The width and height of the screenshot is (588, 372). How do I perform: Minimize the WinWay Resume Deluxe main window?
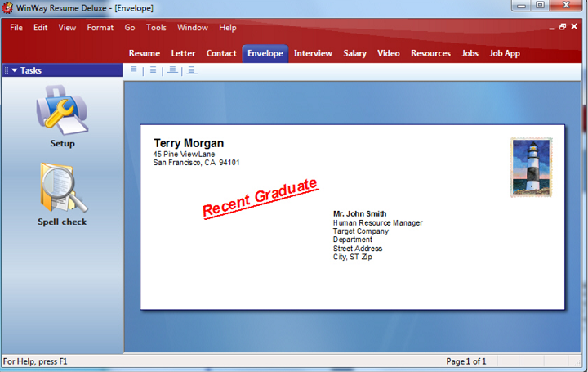521,6
